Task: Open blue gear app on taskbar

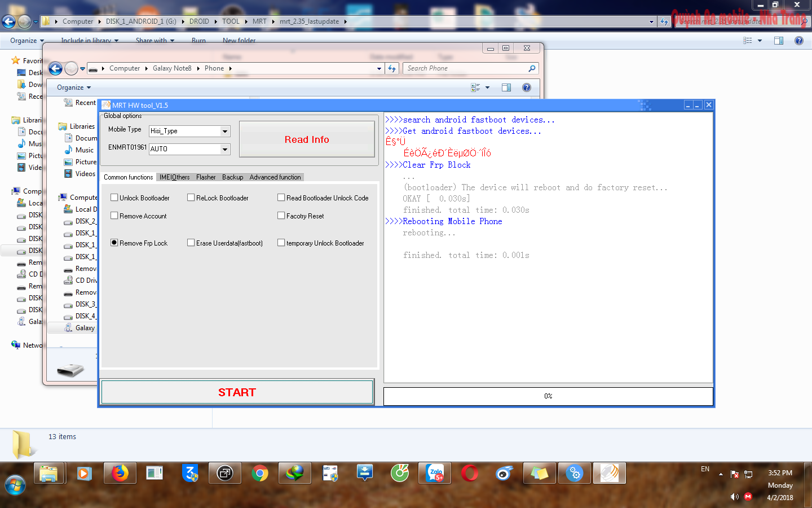Action: (575, 473)
